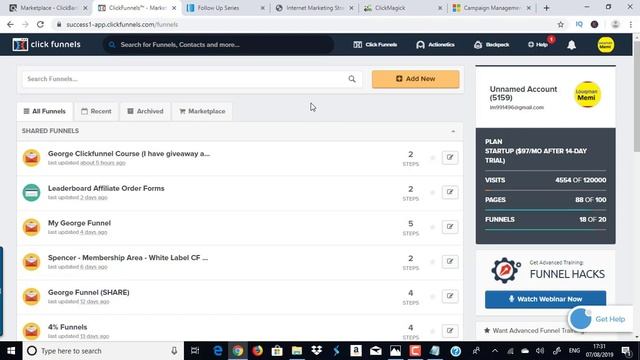Click the Funnels usage progress bar
This screenshot has width=640, height=360.
pyautogui.click(x=545, y=230)
